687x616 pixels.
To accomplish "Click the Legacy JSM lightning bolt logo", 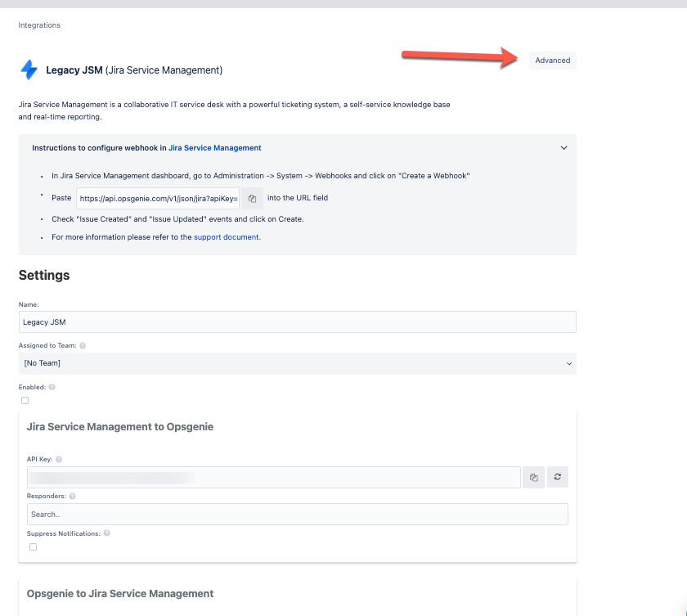I will click(29, 70).
